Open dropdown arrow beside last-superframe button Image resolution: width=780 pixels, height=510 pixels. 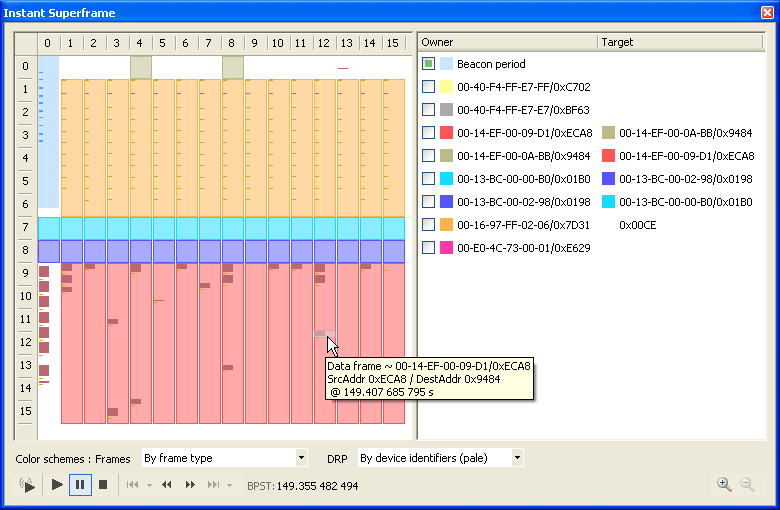coord(228,485)
